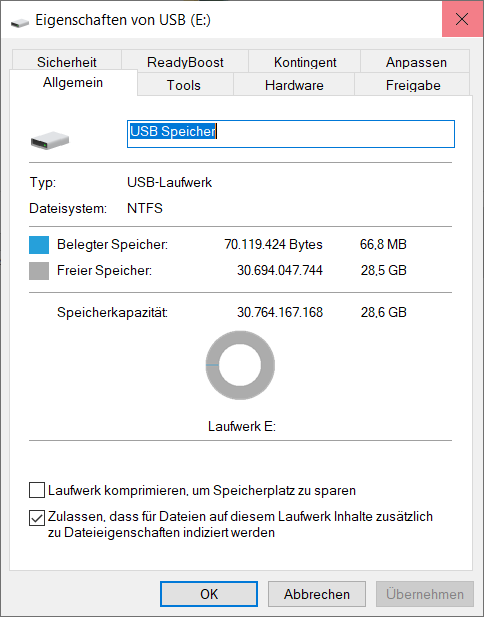Switch to the Hardware tab
Screen dimensions: 484x617
coord(294,85)
